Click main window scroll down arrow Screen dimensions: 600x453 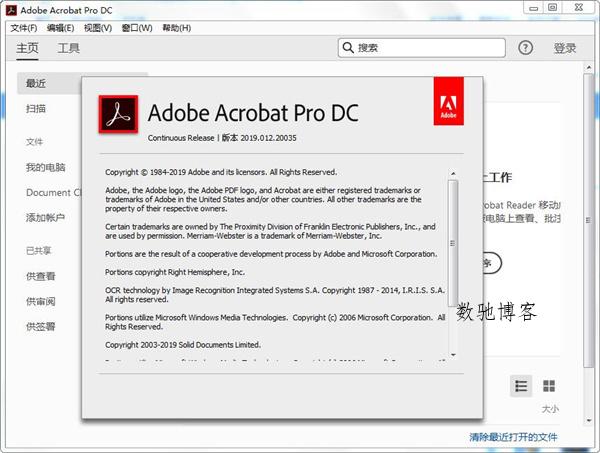point(589,421)
